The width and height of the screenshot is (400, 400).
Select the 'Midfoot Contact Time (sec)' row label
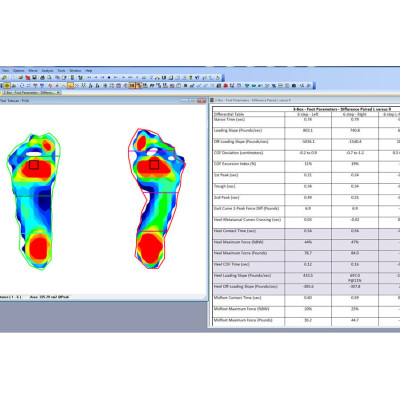click(x=237, y=298)
